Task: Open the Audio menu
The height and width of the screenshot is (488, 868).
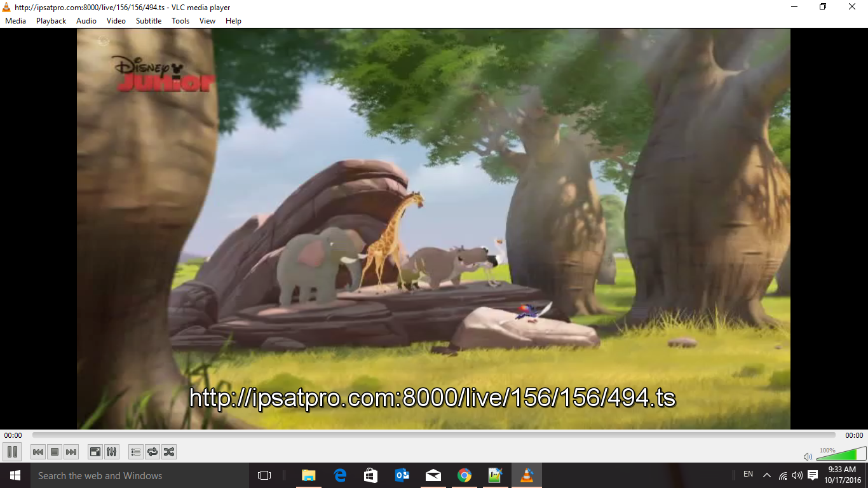Action: click(86, 21)
